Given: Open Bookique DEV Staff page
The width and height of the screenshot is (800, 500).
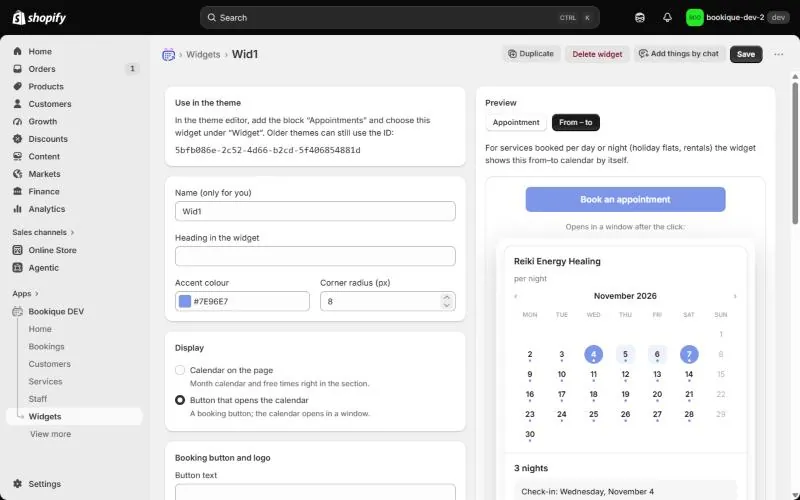Looking at the screenshot, I should (38, 399).
